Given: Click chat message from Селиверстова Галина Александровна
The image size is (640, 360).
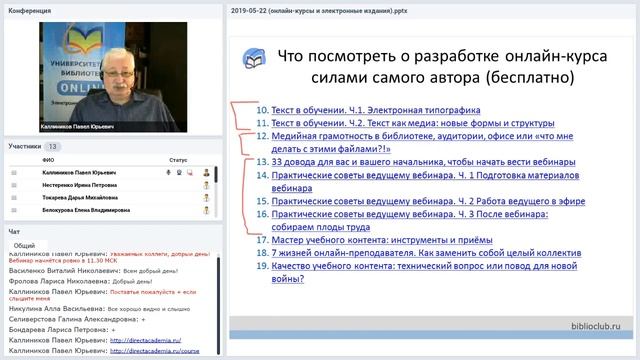Looking at the screenshot, I should (77, 319).
